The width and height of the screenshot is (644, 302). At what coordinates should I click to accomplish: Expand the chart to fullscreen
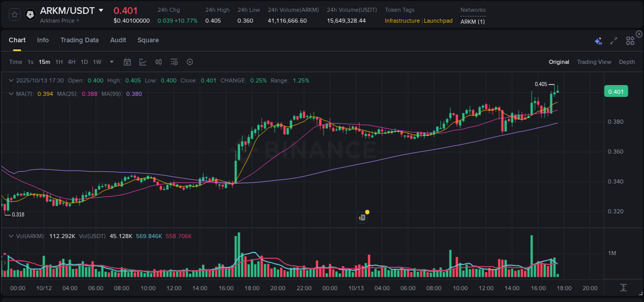pos(614,40)
